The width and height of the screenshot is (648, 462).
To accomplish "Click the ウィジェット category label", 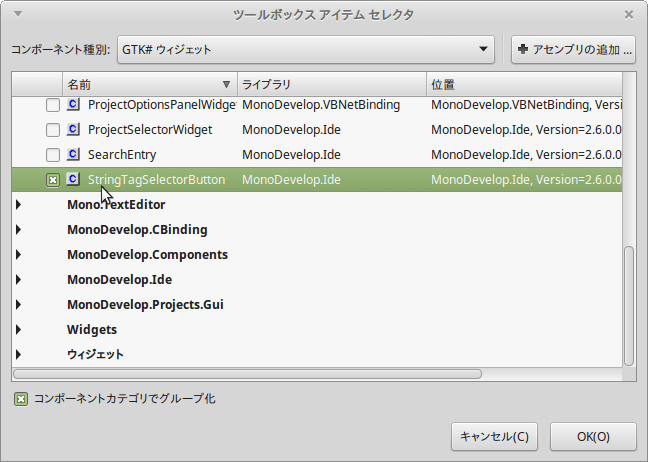I will coord(95,355).
